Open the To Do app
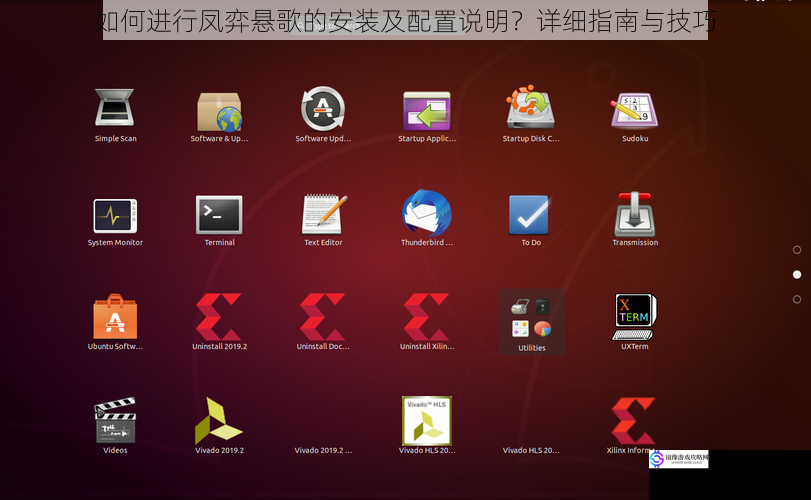Screen dimensions: 811x500 (x=530, y=215)
